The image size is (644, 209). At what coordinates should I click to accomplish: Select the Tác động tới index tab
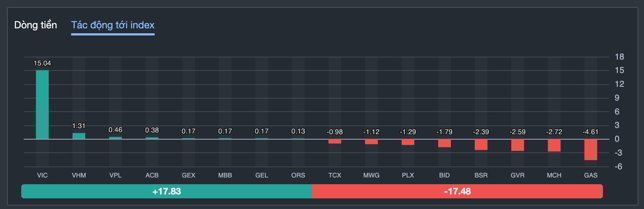click(x=113, y=25)
